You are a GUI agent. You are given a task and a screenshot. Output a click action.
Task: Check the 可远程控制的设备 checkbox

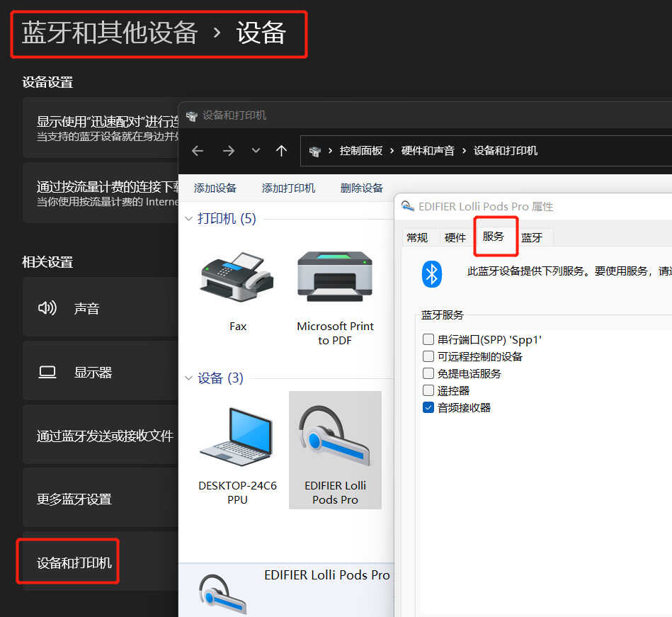428,356
